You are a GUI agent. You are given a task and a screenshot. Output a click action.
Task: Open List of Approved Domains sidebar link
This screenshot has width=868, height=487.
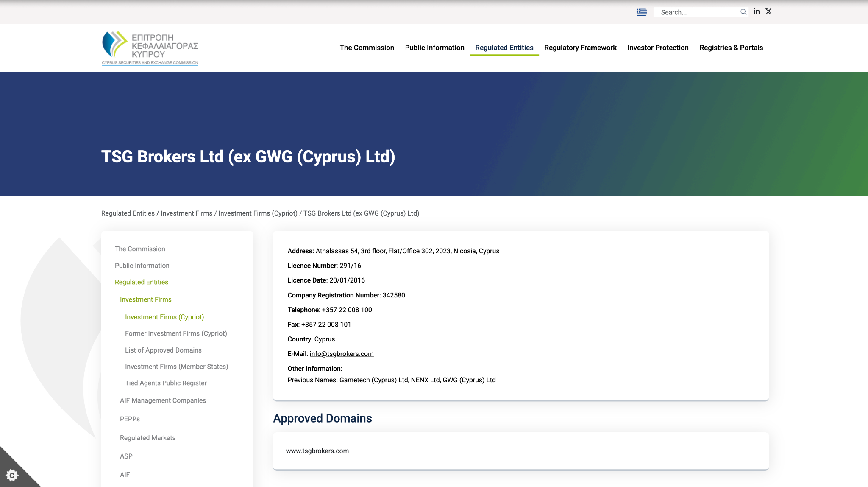[163, 350]
